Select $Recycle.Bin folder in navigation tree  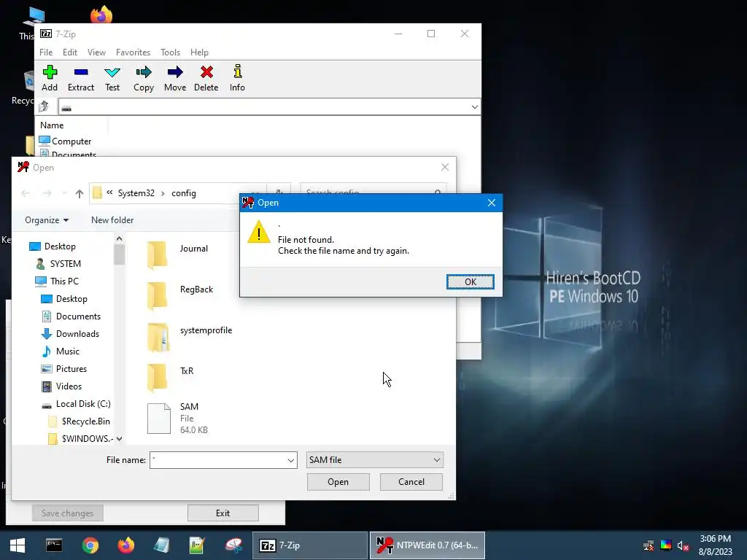pyautogui.click(x=79, y=421)
